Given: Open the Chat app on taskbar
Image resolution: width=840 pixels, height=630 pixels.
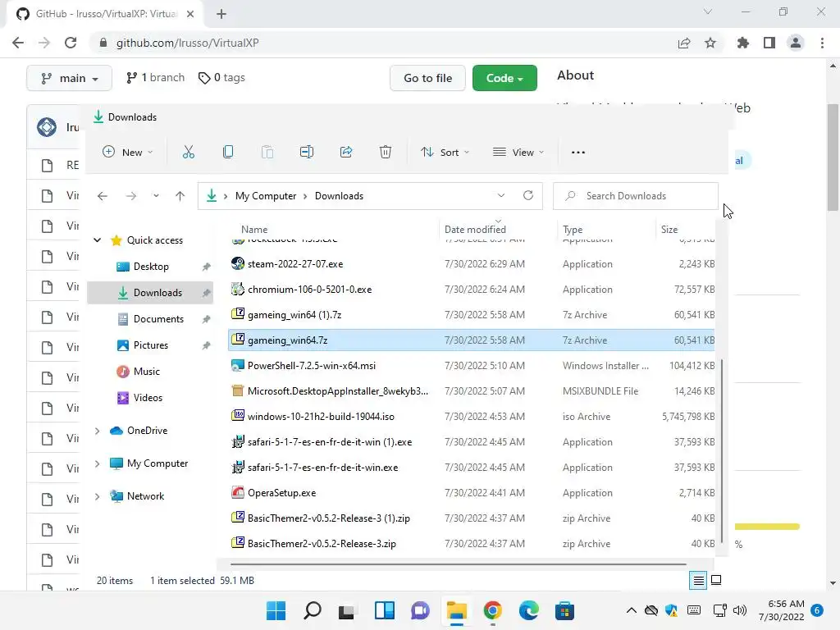Looking at the screenshot, I should 420,610.
